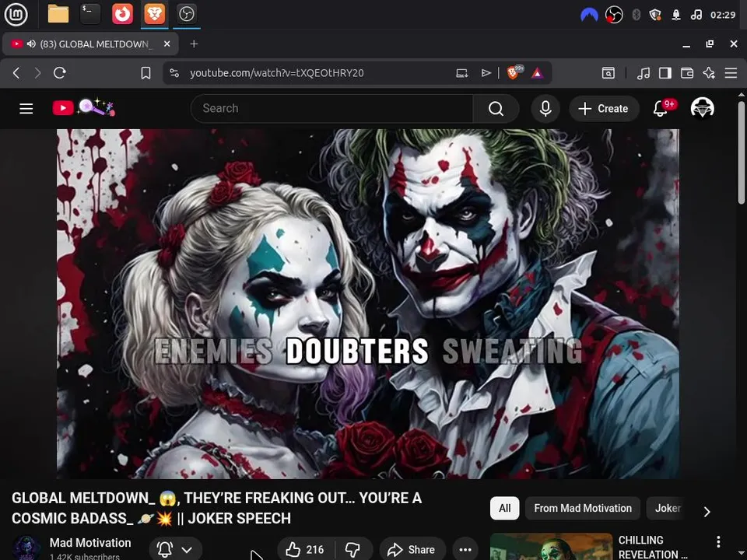
Task: Open a new browser tab
Action: coord(194,44)
